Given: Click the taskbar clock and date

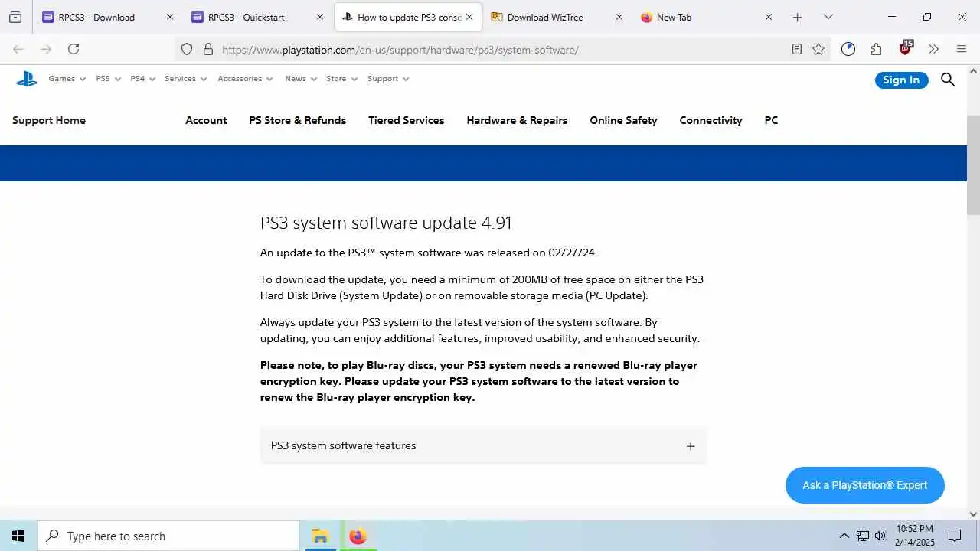Looking at the screenshot, I should click(914, 536).
